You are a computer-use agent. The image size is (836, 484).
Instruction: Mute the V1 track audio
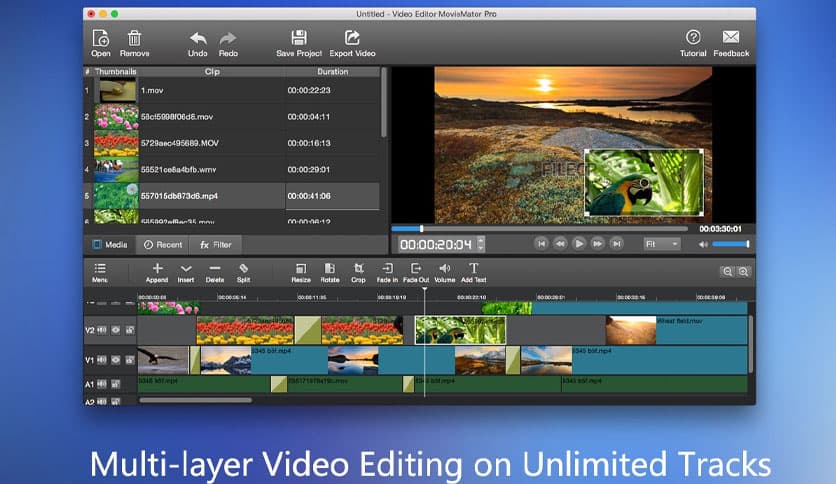pyautogui.click(x=102, y=360)
